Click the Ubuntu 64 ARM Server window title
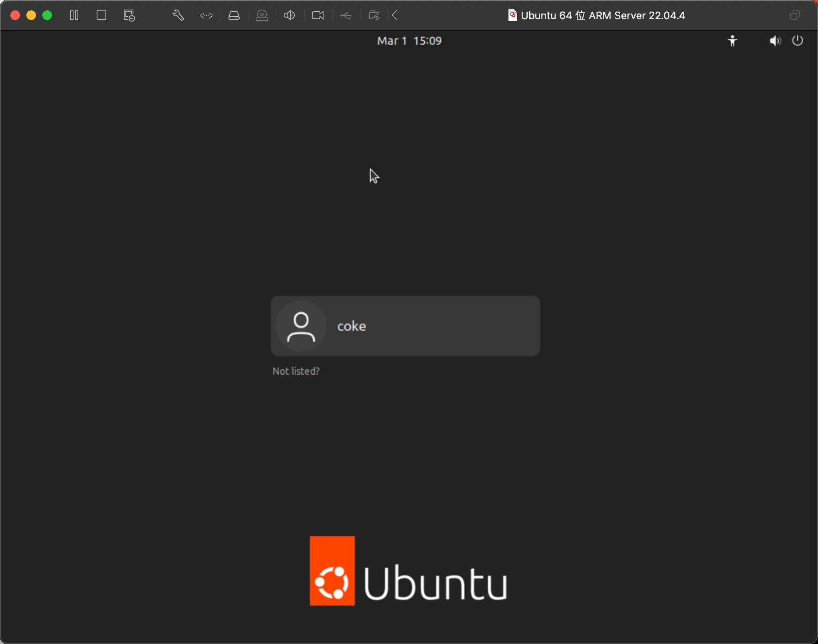The image size is (818, 644). tap(603, 16)
